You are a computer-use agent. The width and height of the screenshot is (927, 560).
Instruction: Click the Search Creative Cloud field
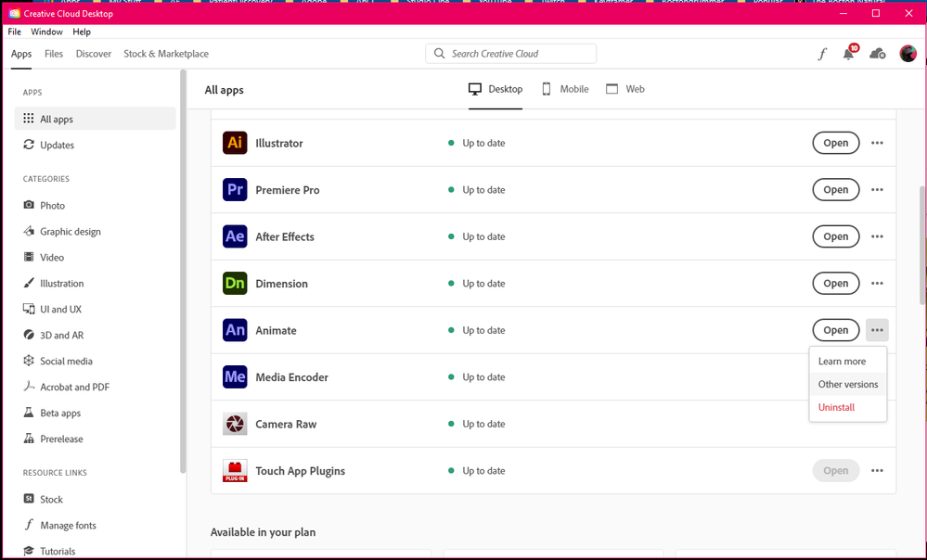(x=510, y=54)
